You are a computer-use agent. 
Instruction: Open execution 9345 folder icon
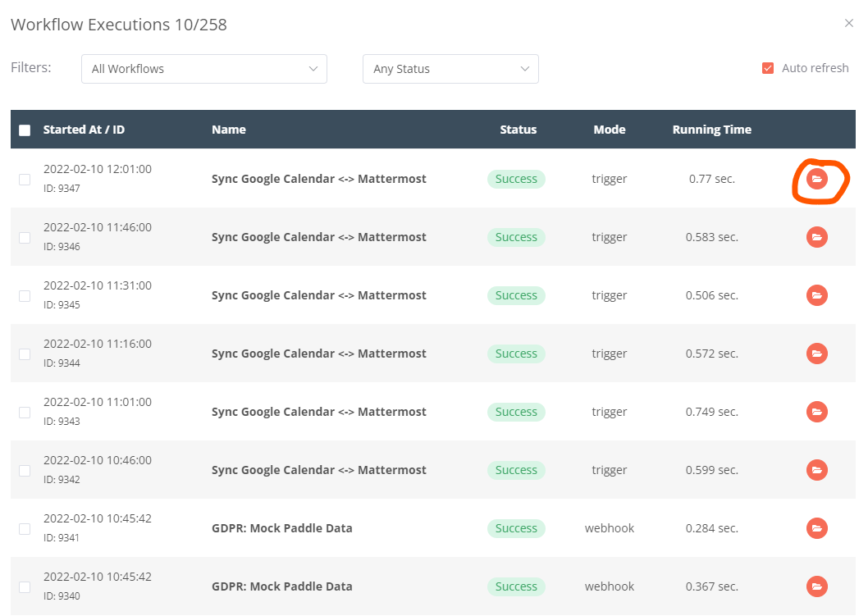point(816,295)
